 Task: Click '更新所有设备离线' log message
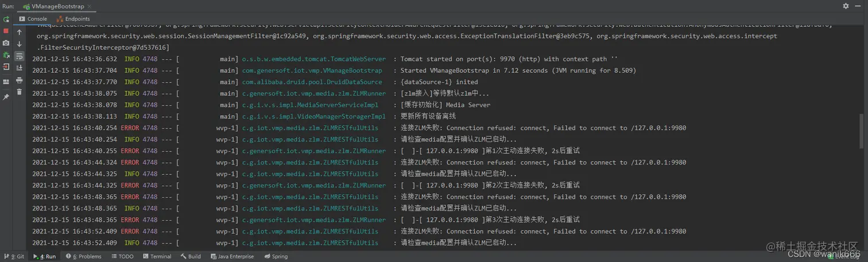click(x=428, y=116)
